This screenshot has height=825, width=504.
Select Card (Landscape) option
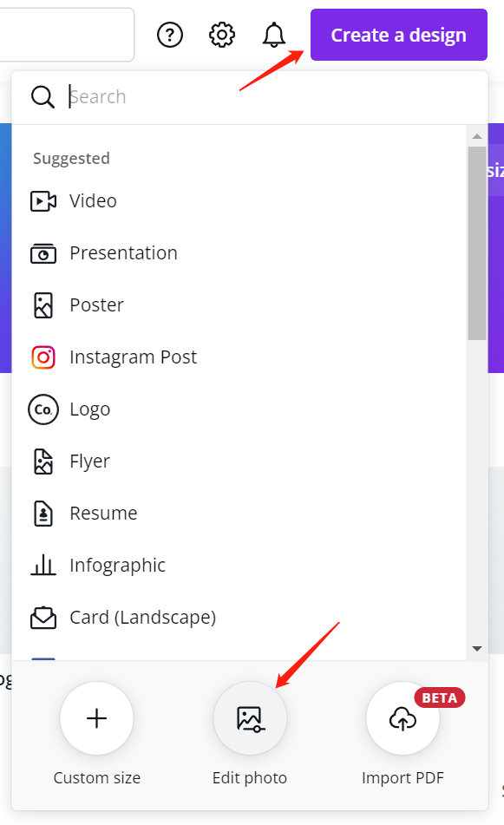(143, 618)
